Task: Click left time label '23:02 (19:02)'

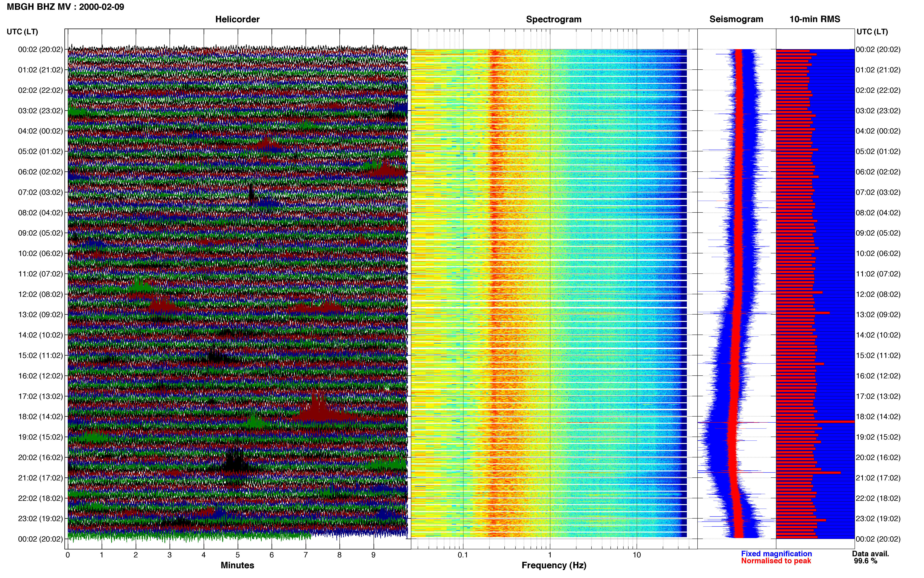Action: tap(41, 519)
